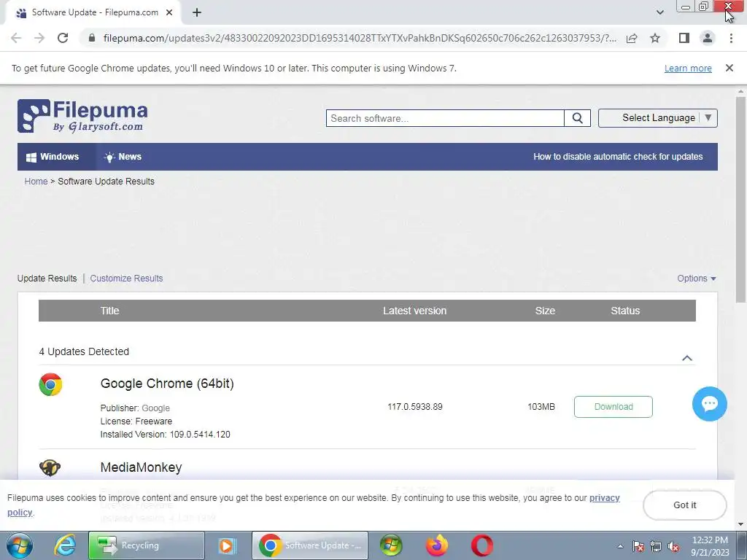
Task: Launch Opera from the taskbar
Action: 482,545
